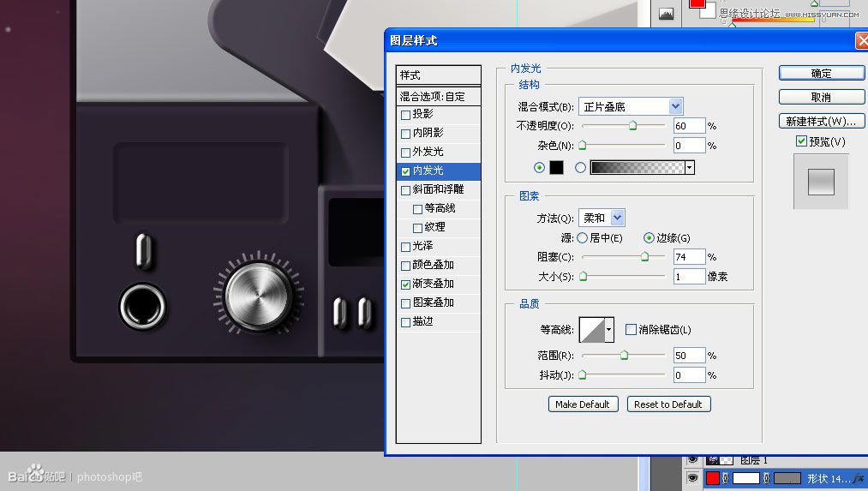This screenshot has height=491, width=868.
Task: Click the 杂色 noise slider handle
Action: click(583, 145)
